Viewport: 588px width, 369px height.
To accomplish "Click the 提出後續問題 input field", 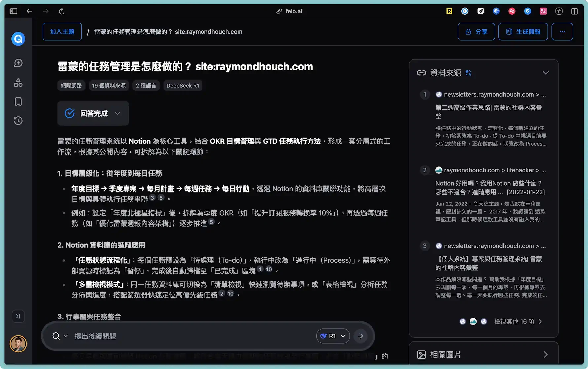I will (x=192, y=336).
